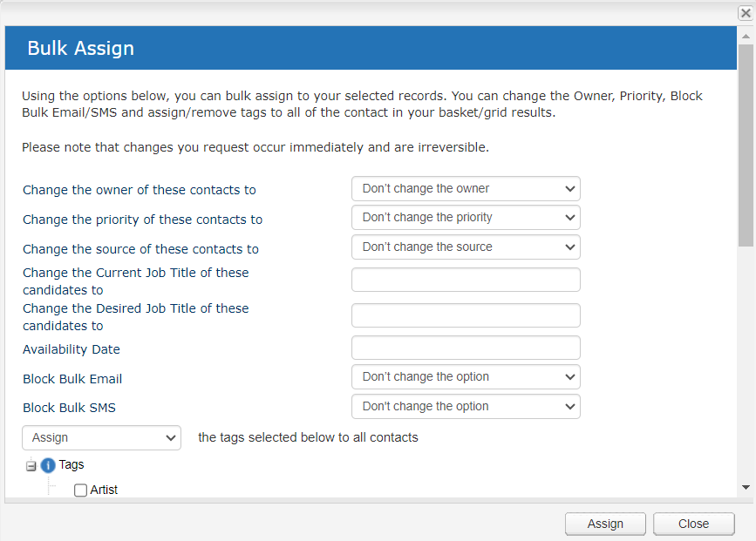Open the priority dropdown
This screenshot has height=541, width=756.
pos(466,217)
